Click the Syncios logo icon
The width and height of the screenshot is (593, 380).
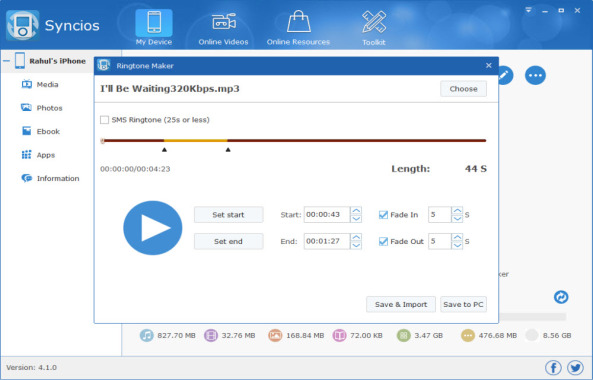[23, 25]
